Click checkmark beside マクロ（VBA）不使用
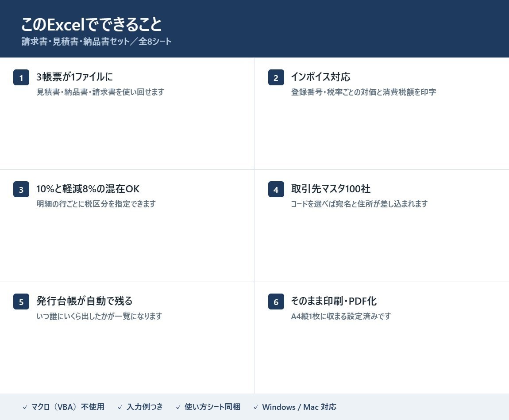Viewport: 509px width, 420px height. point(25,407)
